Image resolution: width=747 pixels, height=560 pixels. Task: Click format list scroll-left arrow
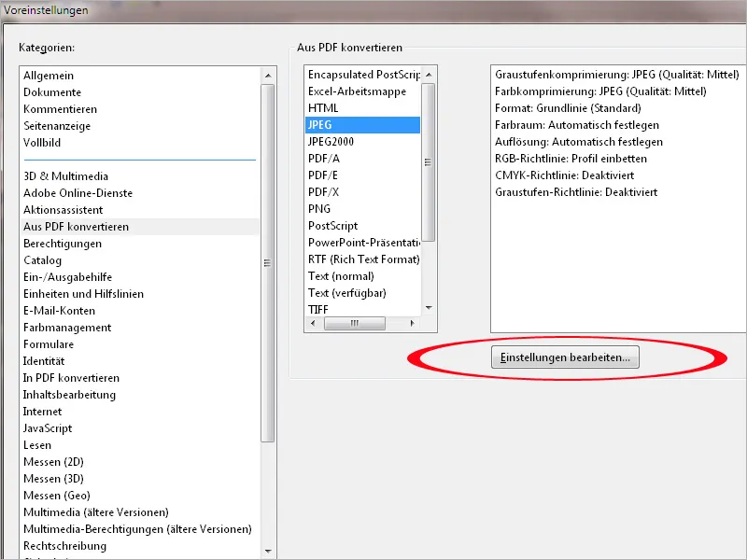coord(313,323)
